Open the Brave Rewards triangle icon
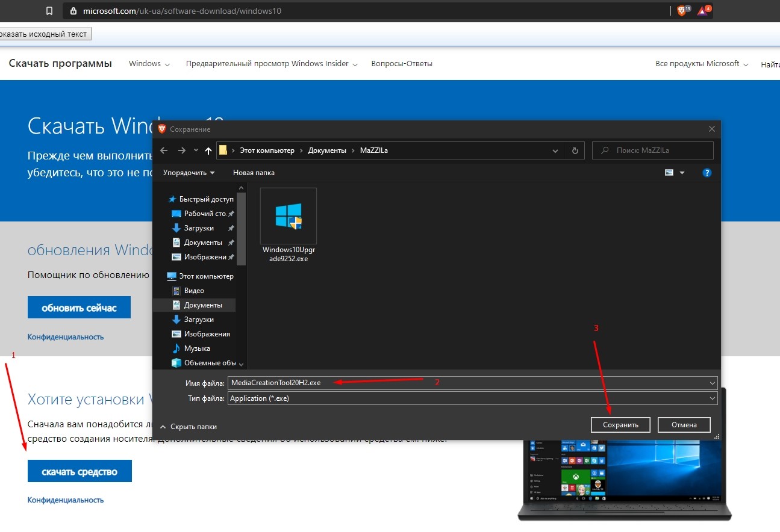Screen dimensions: 780x532 (x=702, y=11)
